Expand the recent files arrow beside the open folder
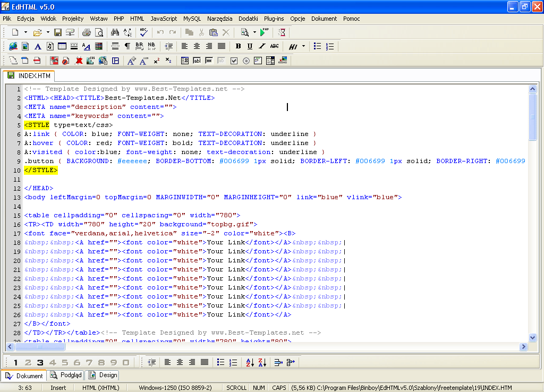Image resolution: width=544 pixels, height=392 pixels. point(48,32)
